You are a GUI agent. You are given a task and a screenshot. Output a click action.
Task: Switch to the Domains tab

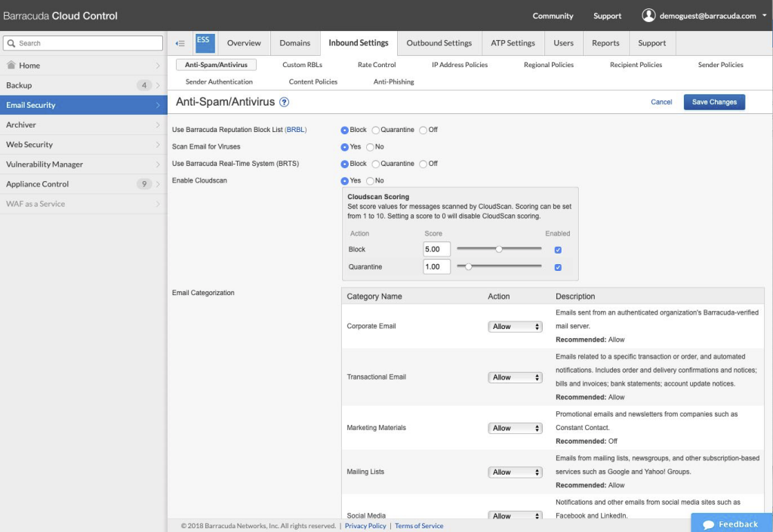click(x=295, y=43)
